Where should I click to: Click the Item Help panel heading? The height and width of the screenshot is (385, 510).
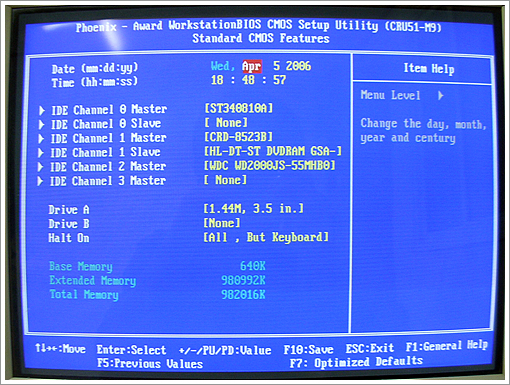429,69
